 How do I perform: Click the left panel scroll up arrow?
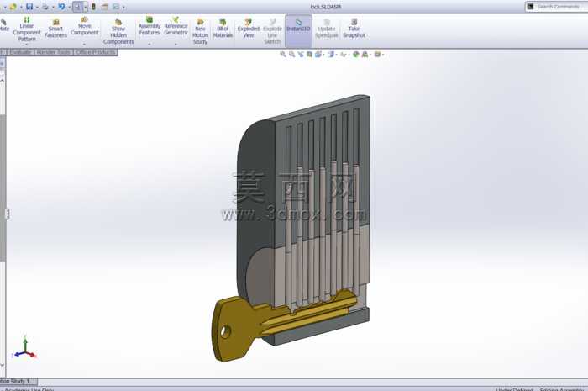point(3,80)
